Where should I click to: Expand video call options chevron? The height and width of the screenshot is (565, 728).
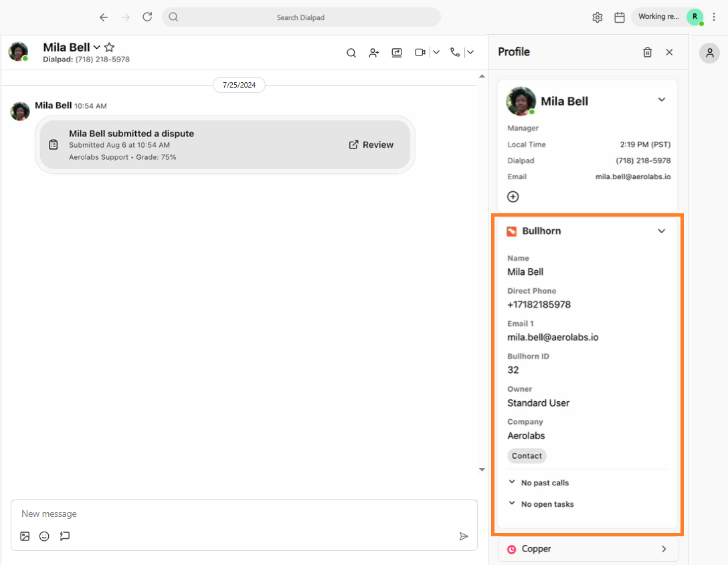[x=436, y=52]
